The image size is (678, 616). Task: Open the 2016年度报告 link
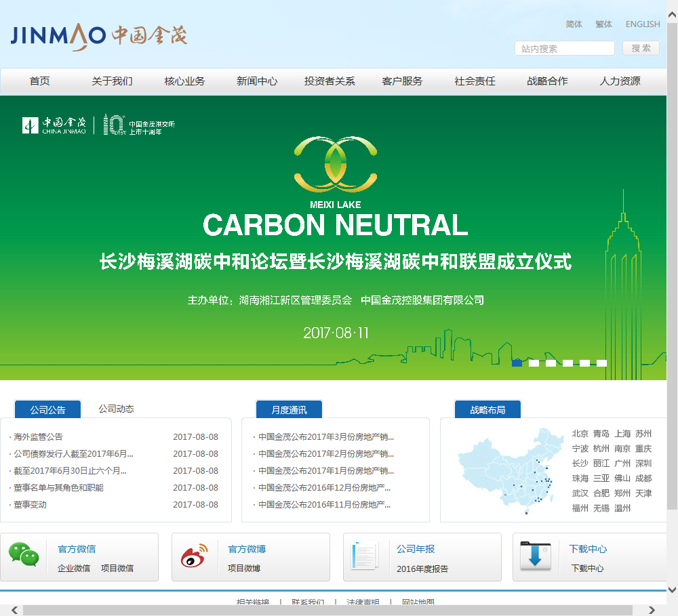tap(422, 569)
